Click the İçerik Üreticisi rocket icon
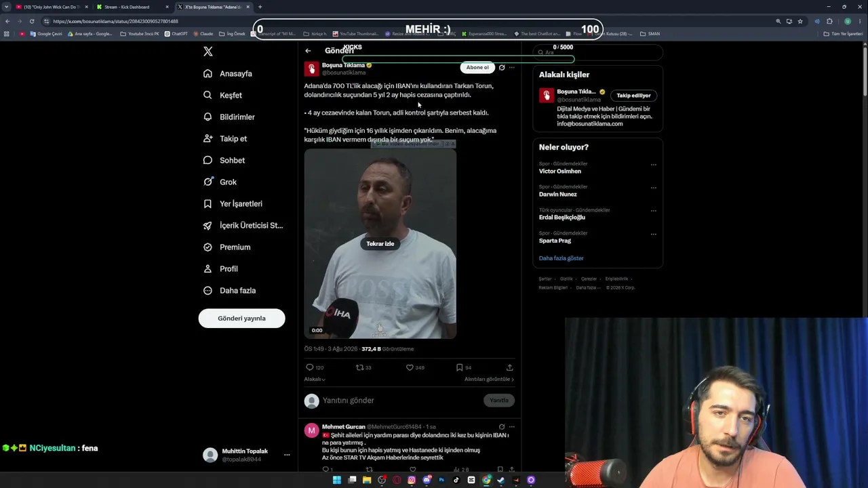 click(208, 226)
